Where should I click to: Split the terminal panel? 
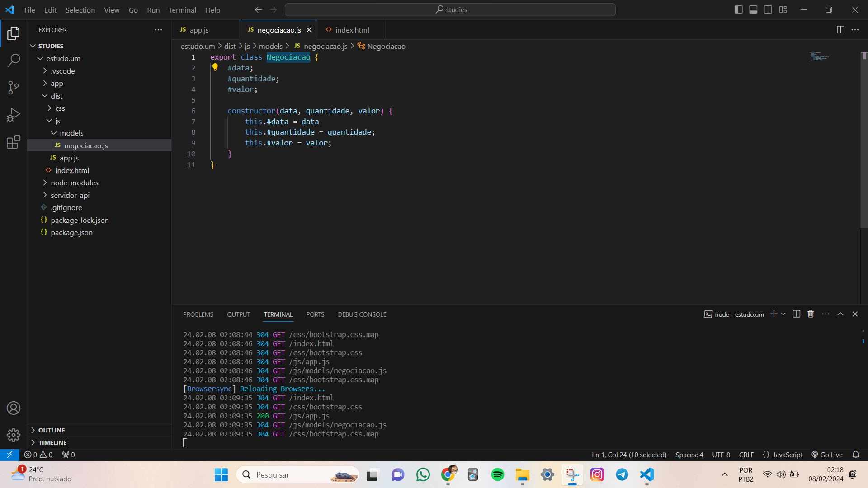coord(797,314)
